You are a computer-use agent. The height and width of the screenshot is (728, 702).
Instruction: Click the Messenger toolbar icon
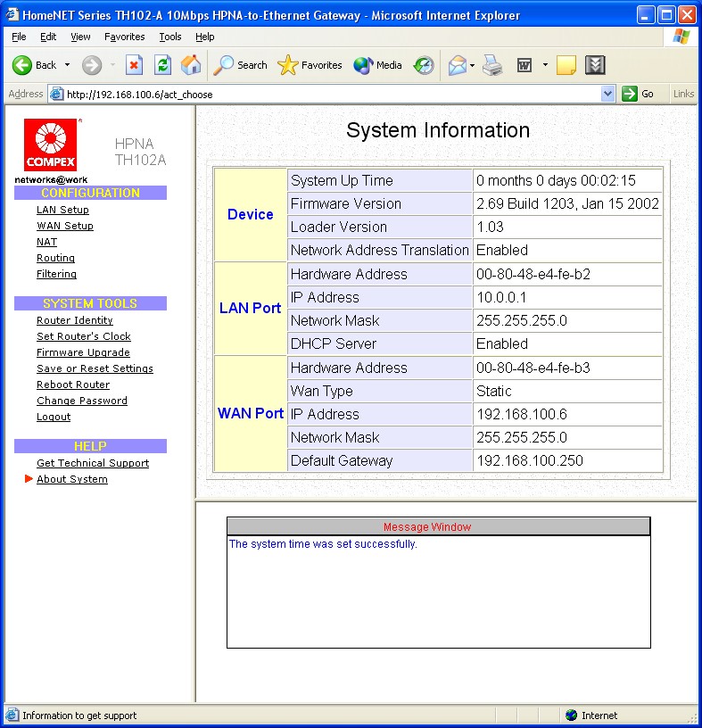click(x=595, y=65)
